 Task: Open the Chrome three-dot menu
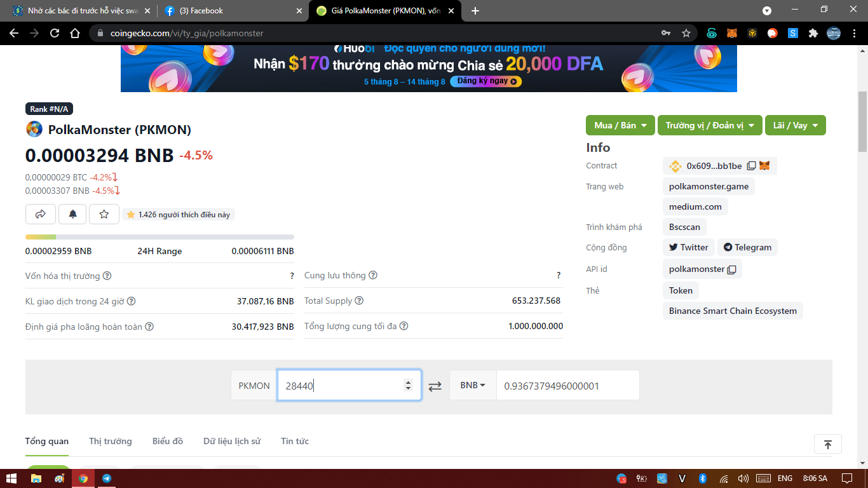(x=854, y=33)
